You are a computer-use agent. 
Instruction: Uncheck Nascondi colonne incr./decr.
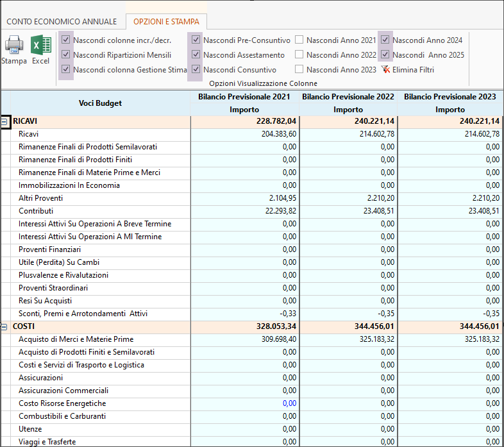coord(66,40)
